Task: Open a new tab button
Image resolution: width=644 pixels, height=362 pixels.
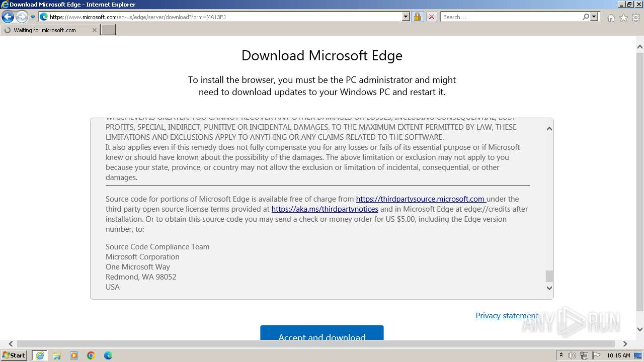Action: (108, 30)
